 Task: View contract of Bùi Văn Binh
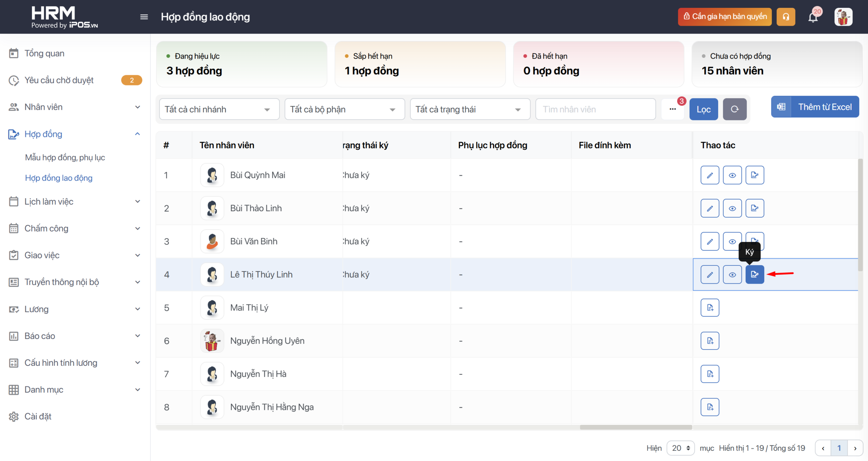(732, 241)
